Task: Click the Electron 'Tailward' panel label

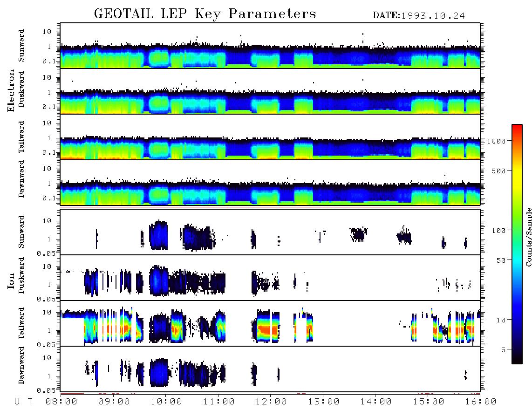Action: [x=21, y=137]
